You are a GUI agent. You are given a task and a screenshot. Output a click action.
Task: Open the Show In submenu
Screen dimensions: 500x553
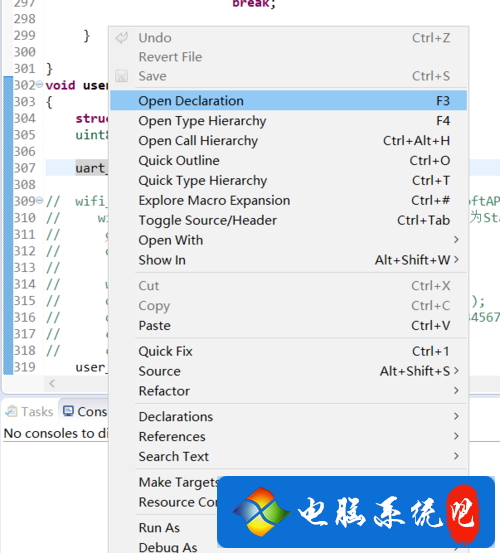288,260
